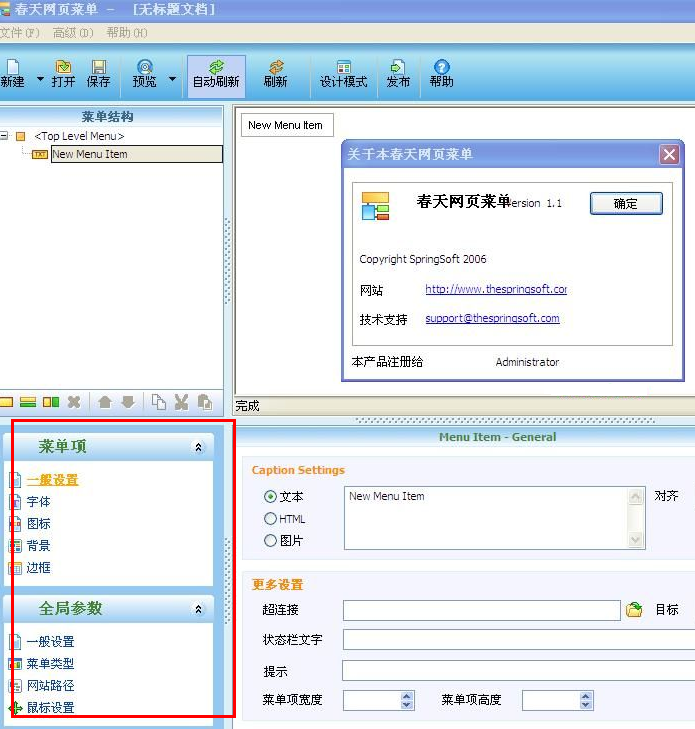Click the delete X icon below tree

(x=74, y=402)
